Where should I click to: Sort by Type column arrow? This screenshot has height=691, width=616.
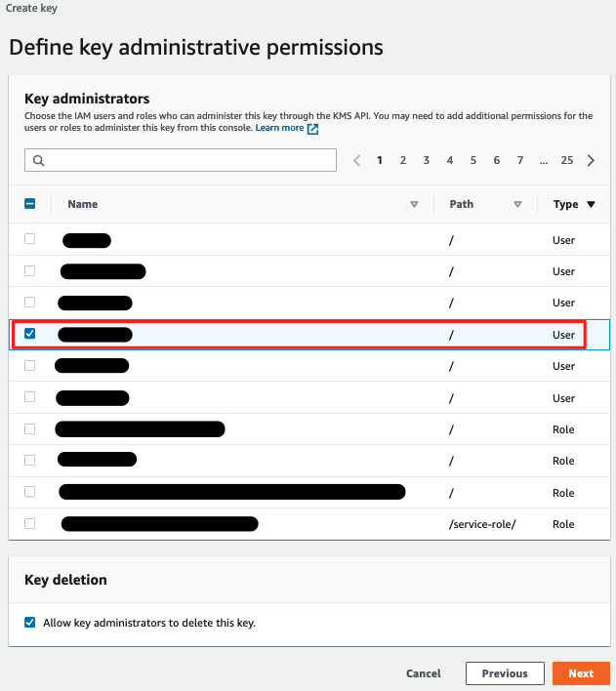[591, 205]
